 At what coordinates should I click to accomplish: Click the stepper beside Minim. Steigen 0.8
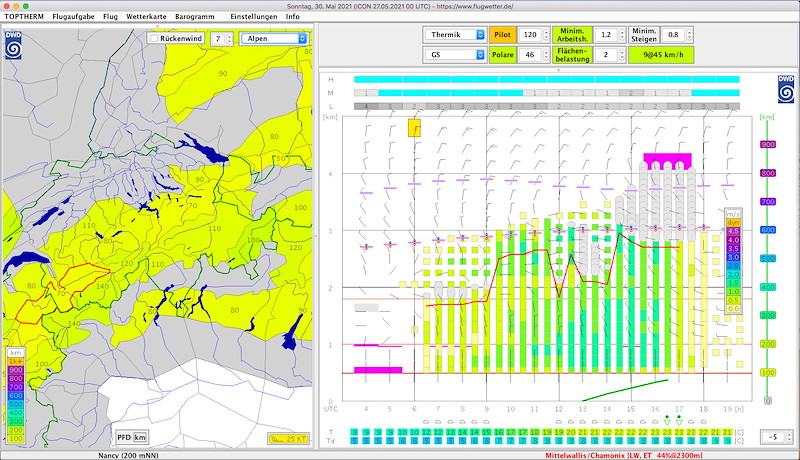pos(689,35)
